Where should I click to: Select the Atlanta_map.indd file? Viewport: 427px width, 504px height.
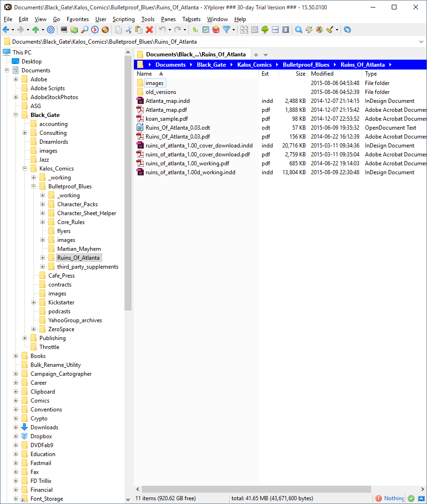point(167,101)
